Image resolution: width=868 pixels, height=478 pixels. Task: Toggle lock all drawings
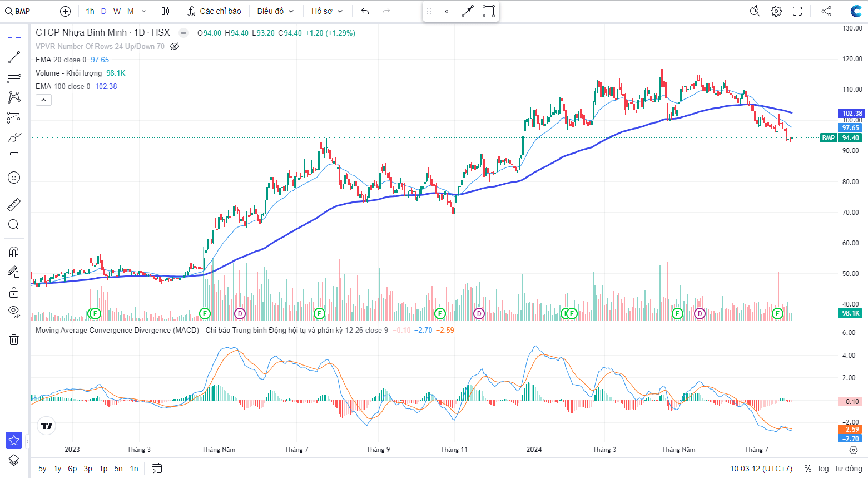tap(14, 292)
